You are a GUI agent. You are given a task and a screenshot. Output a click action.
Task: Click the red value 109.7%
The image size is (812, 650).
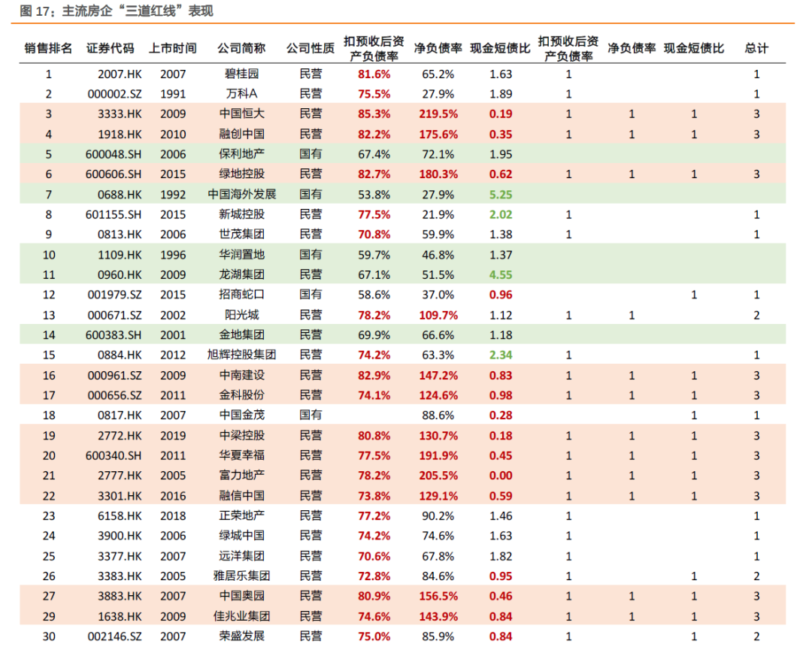coord(438,315)
